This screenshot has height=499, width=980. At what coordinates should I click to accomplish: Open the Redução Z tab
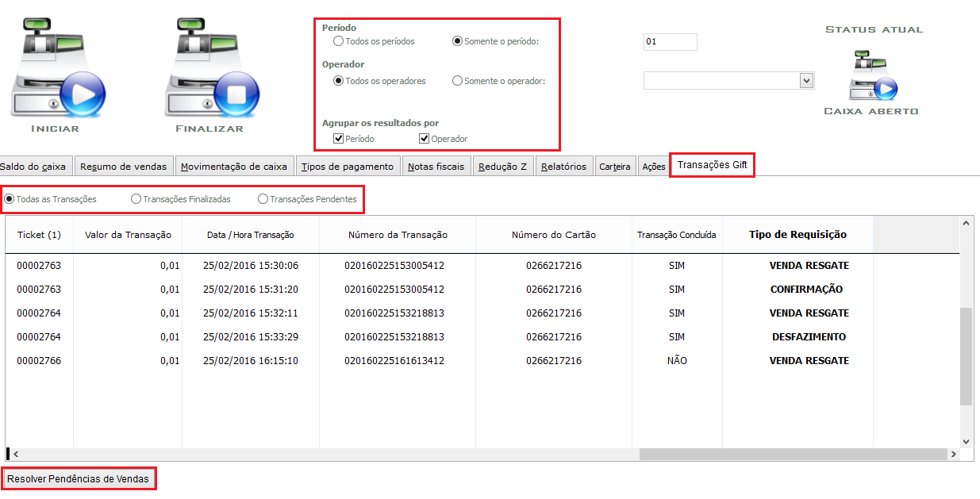(x=503, y=167)
